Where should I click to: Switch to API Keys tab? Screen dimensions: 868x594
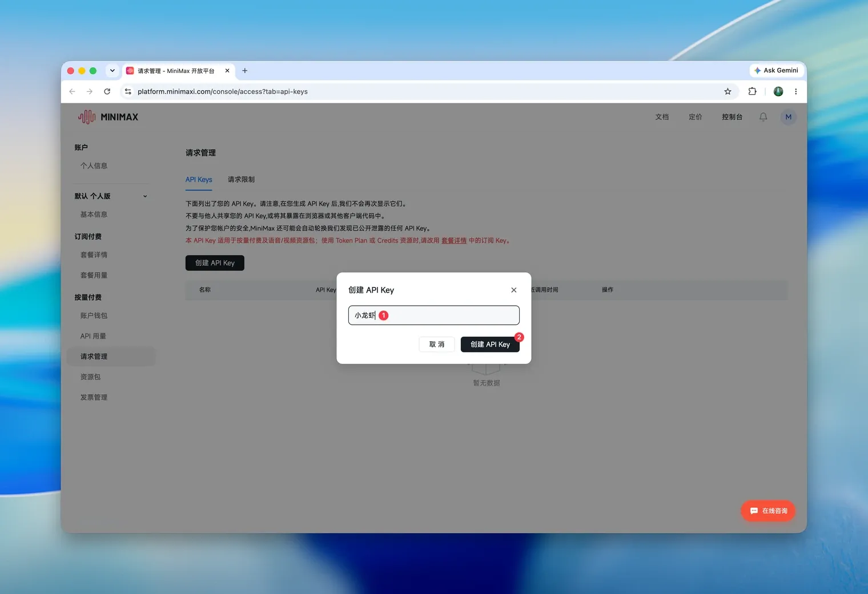point(199,180)
